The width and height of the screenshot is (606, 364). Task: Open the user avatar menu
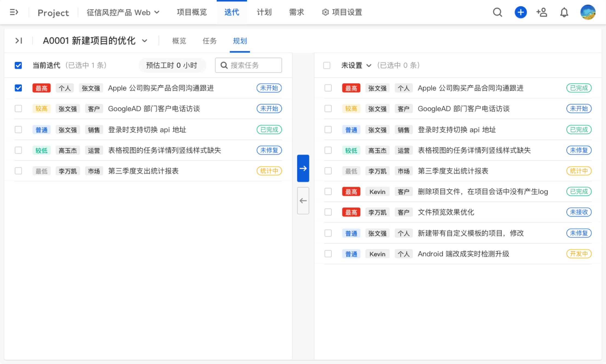pos(587,12)
